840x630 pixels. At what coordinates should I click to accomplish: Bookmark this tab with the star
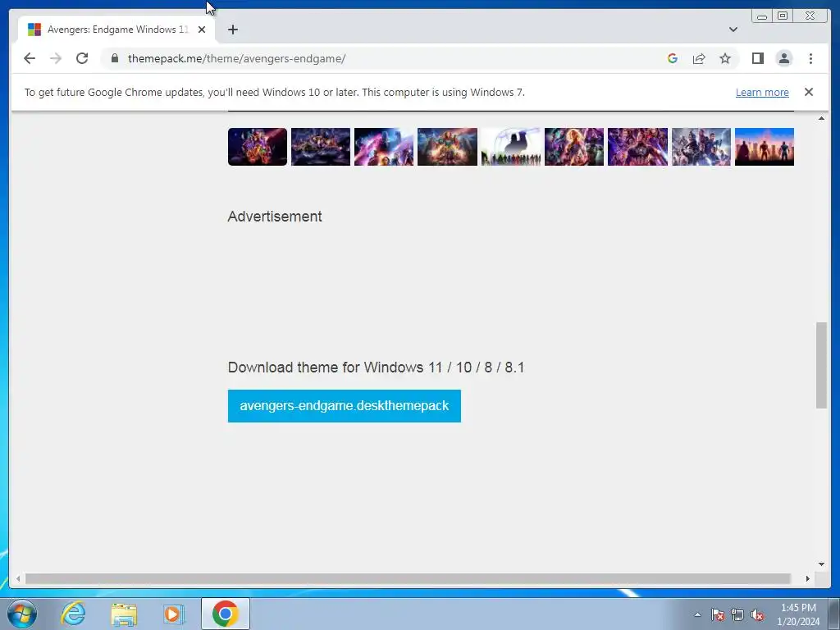(x=725, y=58)
